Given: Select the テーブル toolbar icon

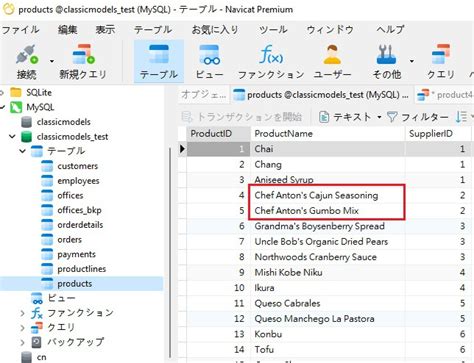Looking at the screenshot, I should pyautogui.click(x=159, y=54).
